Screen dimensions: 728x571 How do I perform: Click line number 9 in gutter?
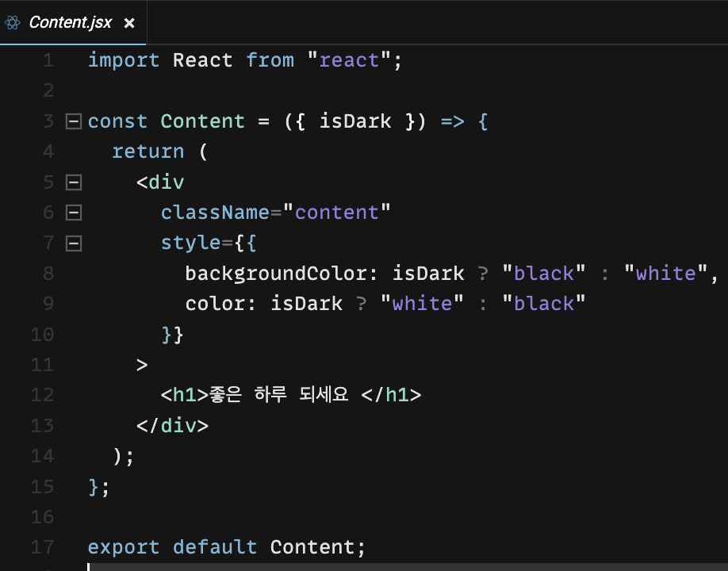48,304
